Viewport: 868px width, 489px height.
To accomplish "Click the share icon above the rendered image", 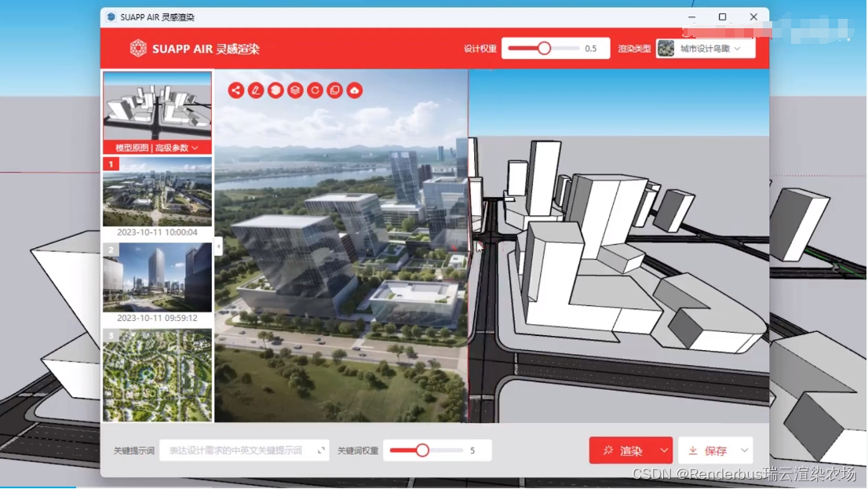I will (x=235, y=90).
